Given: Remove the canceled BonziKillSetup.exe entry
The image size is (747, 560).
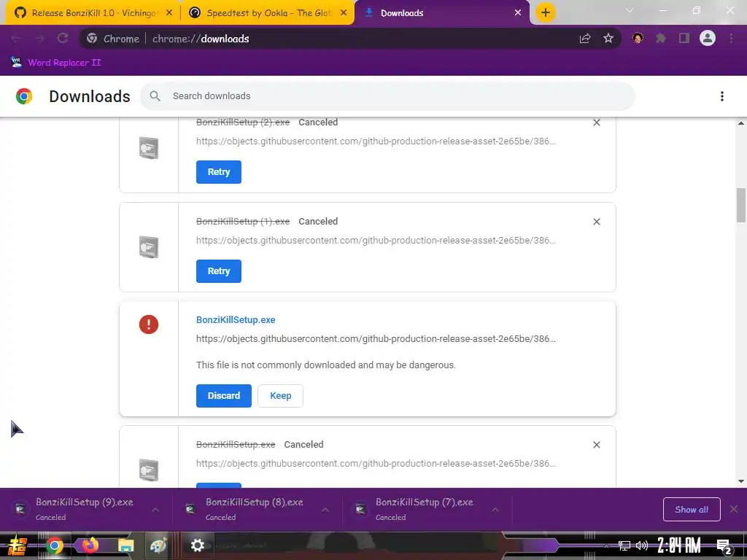Looking at the screenshot, I should click(x=597, y=445).
